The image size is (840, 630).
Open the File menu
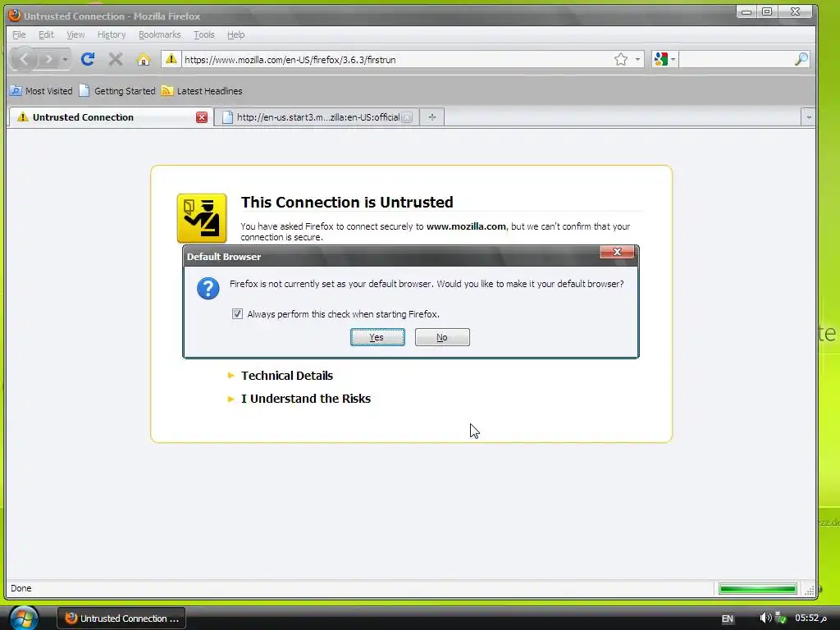point(19,34)
